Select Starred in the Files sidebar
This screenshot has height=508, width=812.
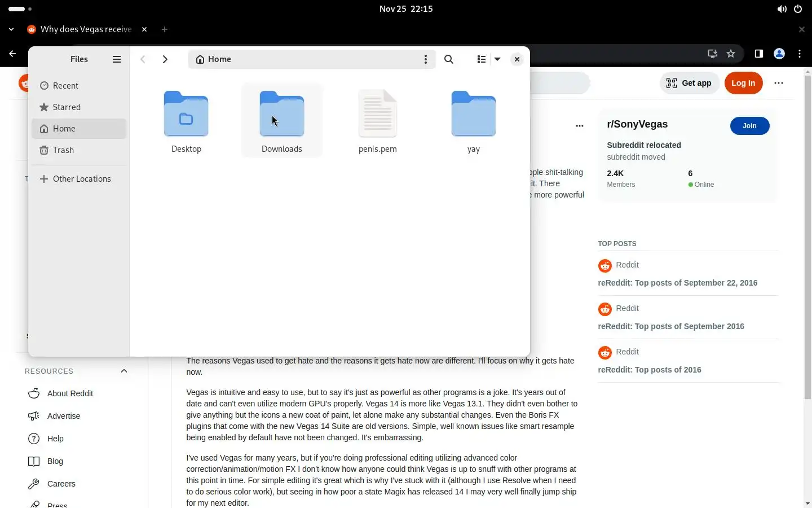79,107
